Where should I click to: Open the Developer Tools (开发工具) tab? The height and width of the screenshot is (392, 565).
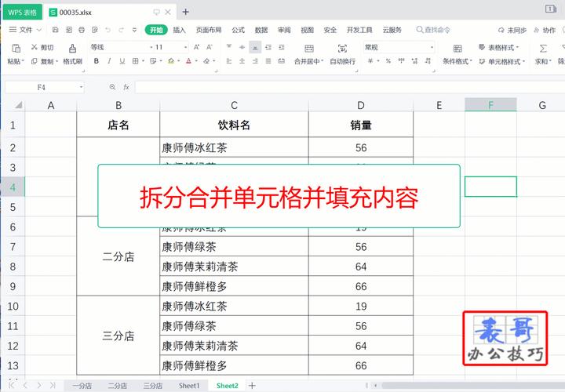(x=359, y=30)
